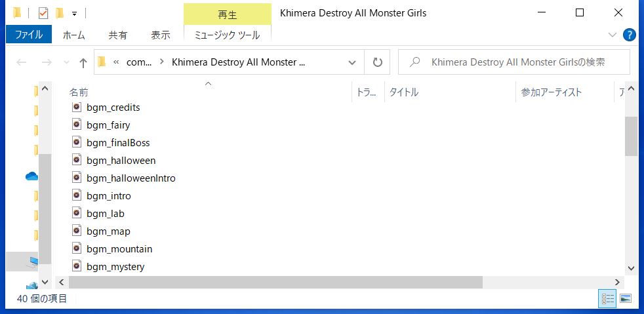Open the 共有 (Share) ribbon tab
Viewport: 644px width, 314px height.
pyautogui.click(x=118, y=35)
